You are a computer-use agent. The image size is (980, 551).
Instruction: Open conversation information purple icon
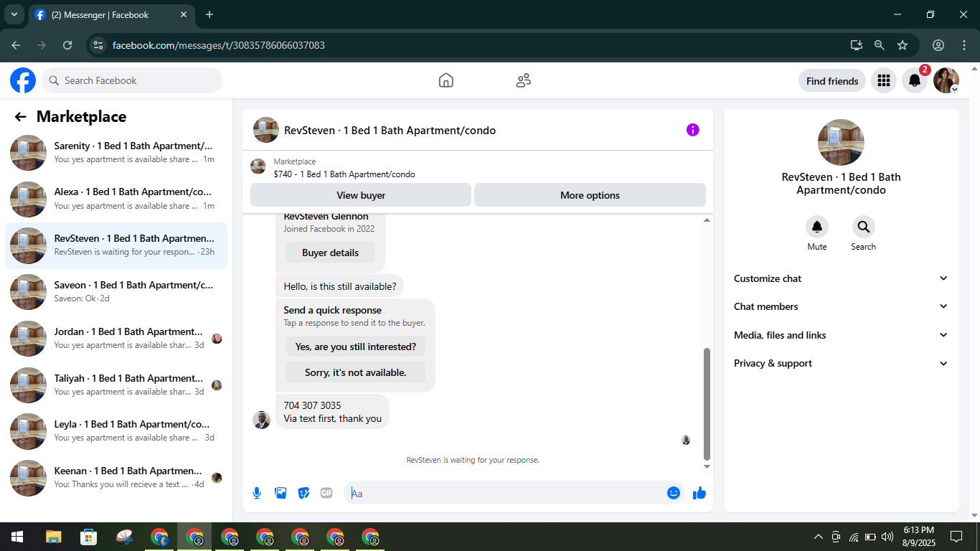coord(692,130)
